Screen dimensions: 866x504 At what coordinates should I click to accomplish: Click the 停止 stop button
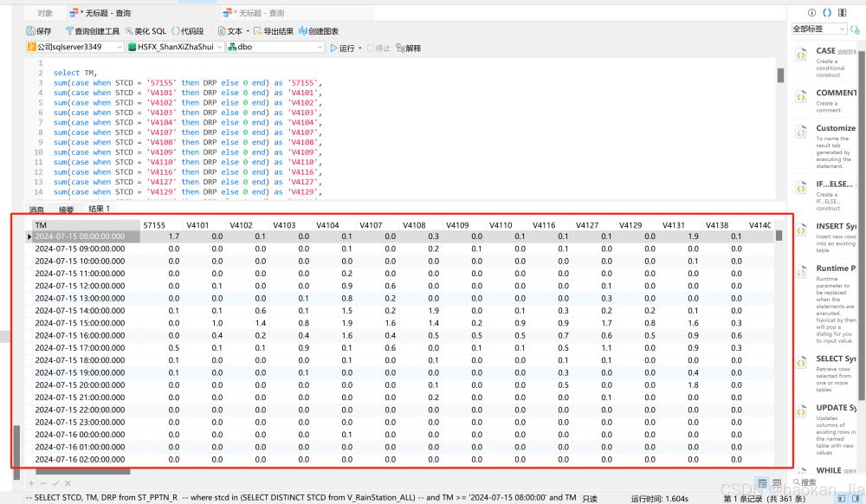pos(379,48)
